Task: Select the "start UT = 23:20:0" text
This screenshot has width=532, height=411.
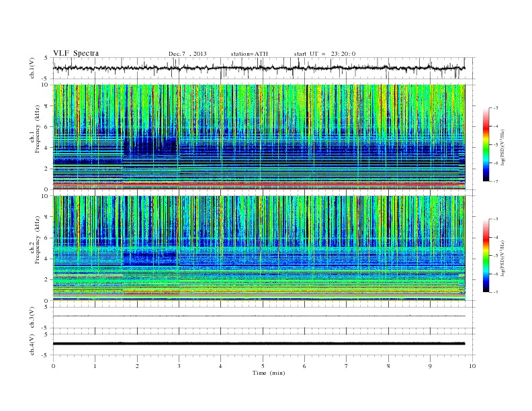Action: (x=324, y=54)
